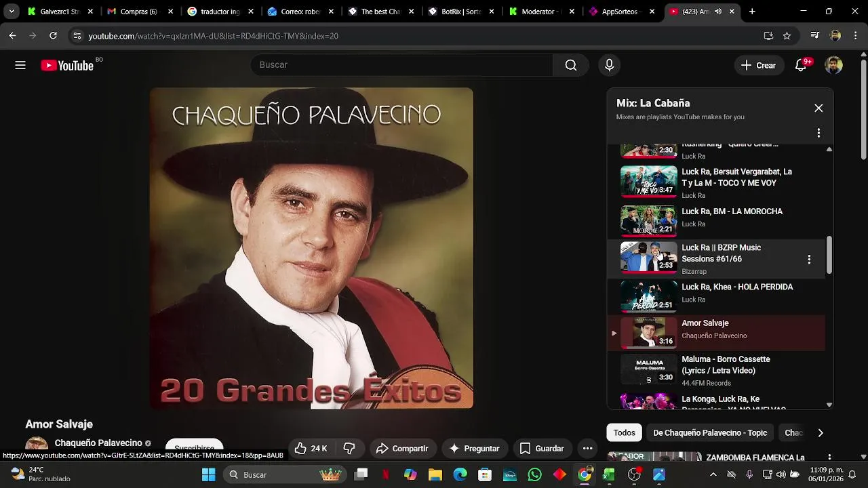Screen dimensions: 868x488
Task: Share the video with Compartir
Action: coord(402,449)
